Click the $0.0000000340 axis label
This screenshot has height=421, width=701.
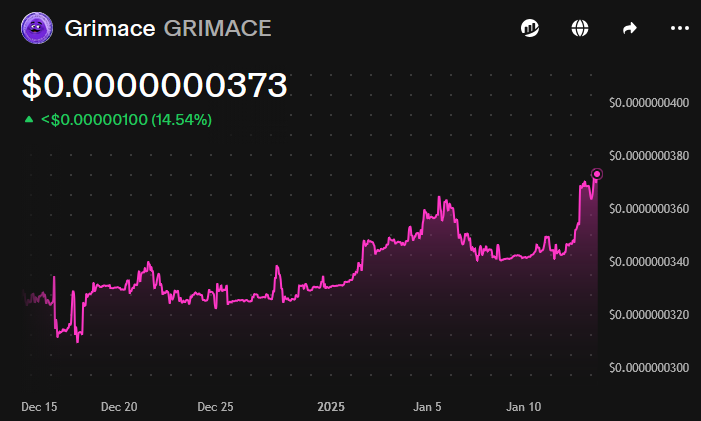(649, 261)
